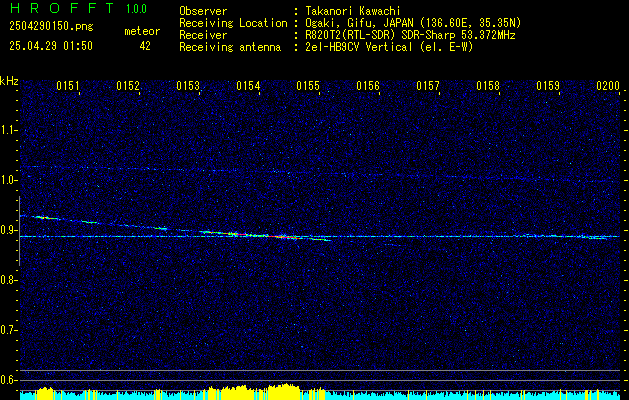Image resolution: width=629 pixels, height=400 pixels.
Task: Click the 0153 time marker
Action: (x=188, y=86)
